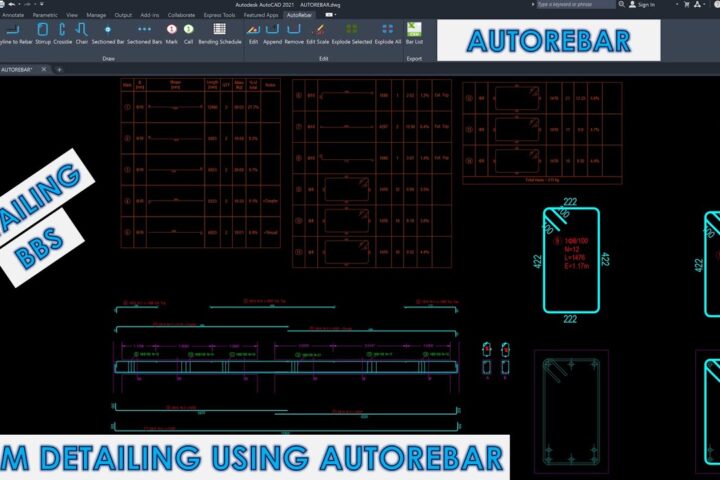
Task: Click the right '422' stirrup dimension text
Action: pyautogui.click(x=605, y=259)
